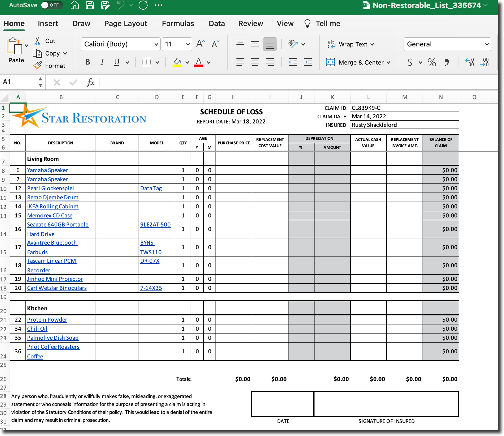Click the Center text alignment icon
The image size is (504, 436).
click(x=255, y=62)
